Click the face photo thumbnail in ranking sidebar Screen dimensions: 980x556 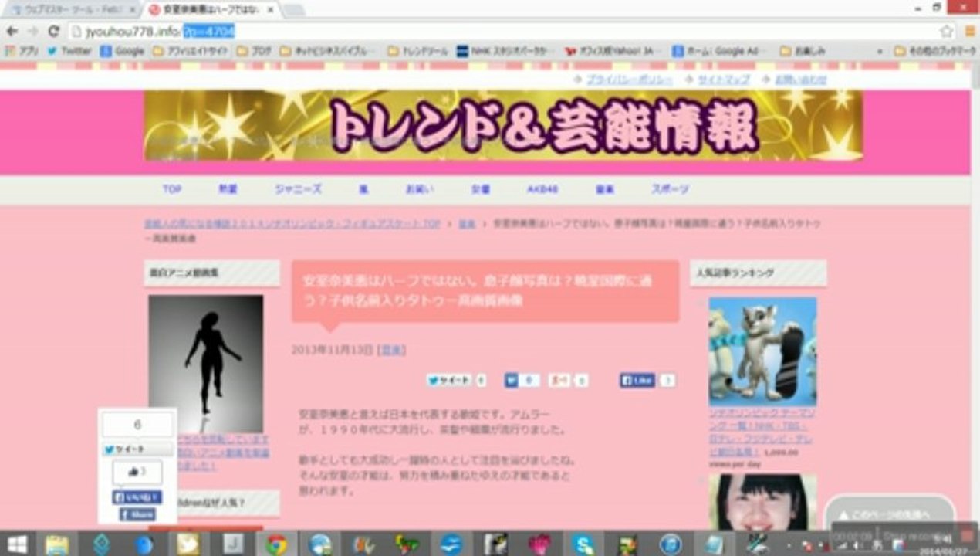click(x=762, y=502)
